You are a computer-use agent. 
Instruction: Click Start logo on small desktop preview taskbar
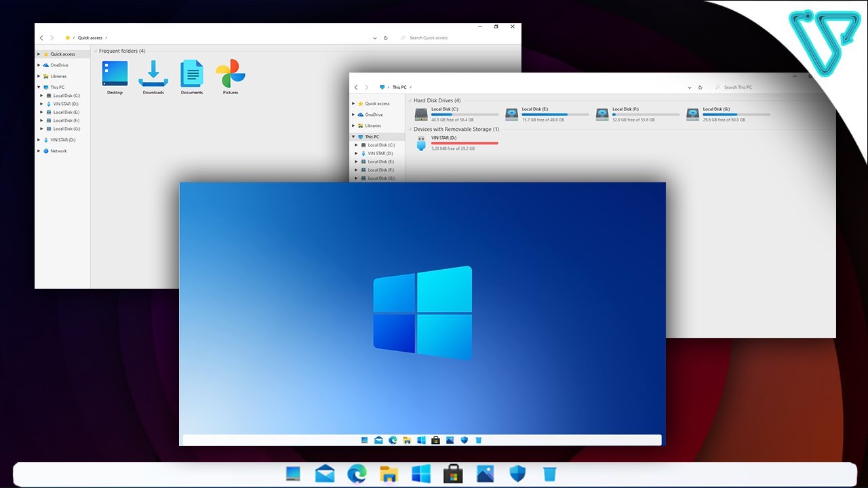421,440
